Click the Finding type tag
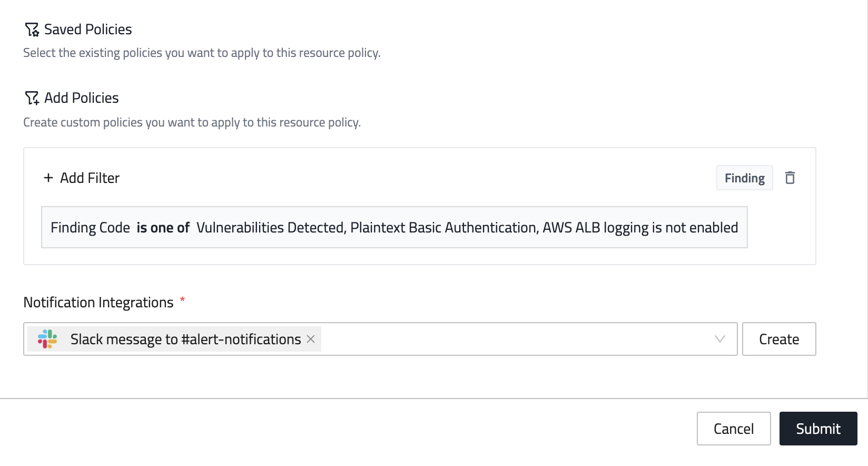 744,178
